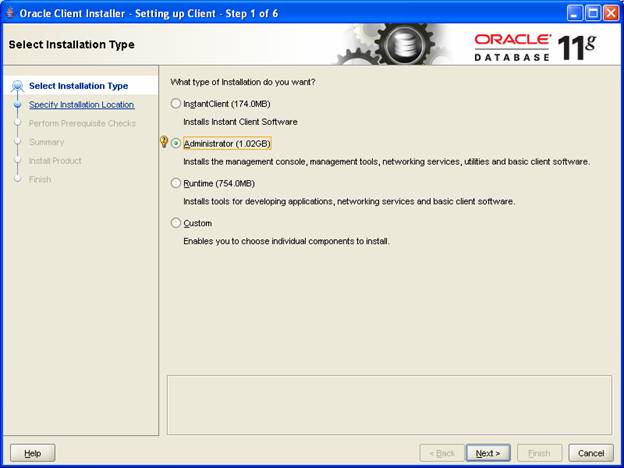Click the lightbulb hint icon beside Administrator

164,142
